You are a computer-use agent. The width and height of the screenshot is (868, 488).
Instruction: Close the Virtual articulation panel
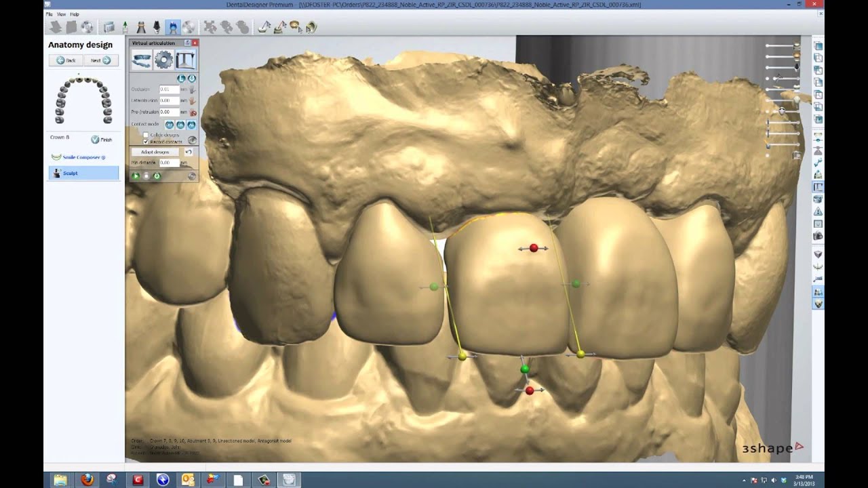(x=195, y=43)
